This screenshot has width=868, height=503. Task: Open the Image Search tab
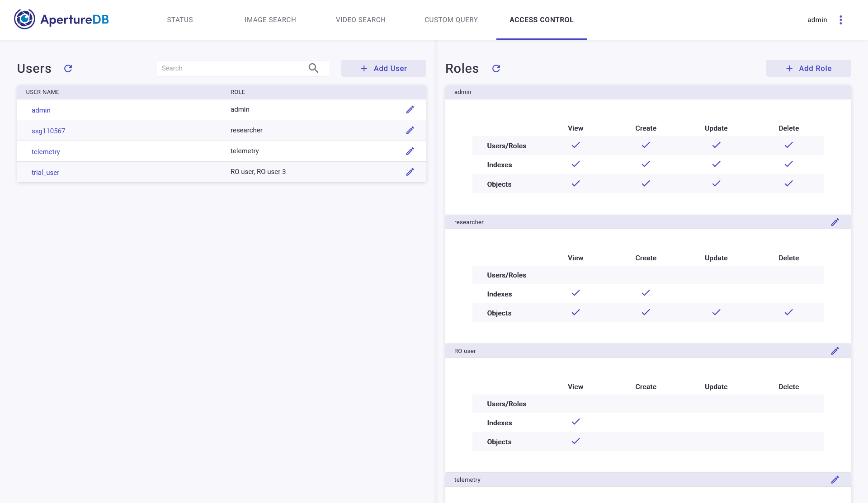click(x=270, y=20)
